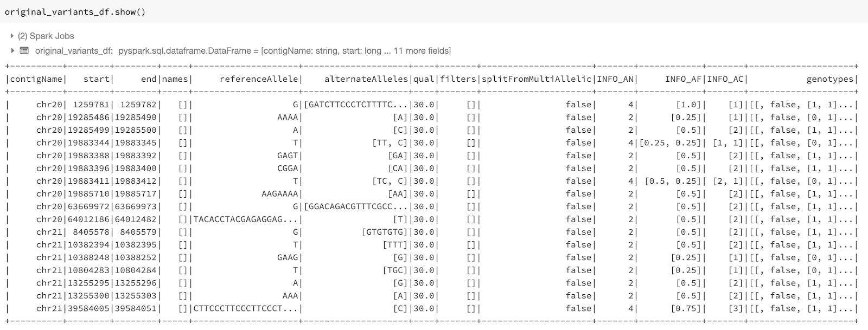
Task: Click the original_variants_df DataFrame name
Action: tap(73, 50)
